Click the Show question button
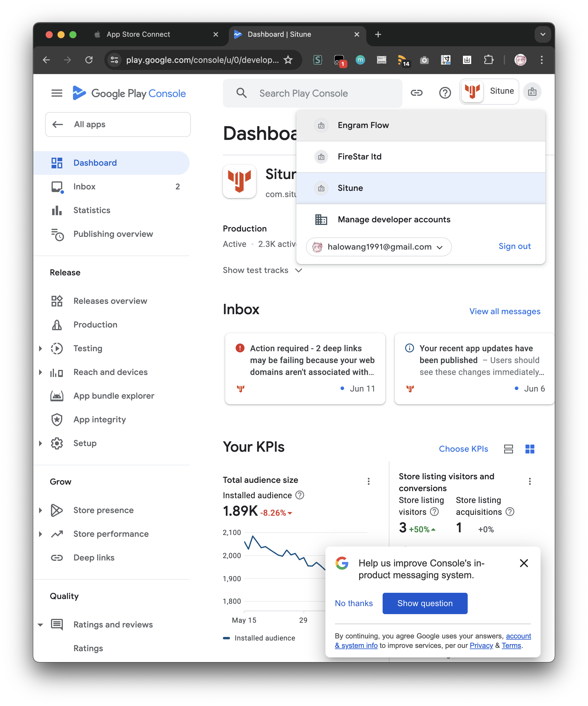588x706 pixels. coord(425,603)
